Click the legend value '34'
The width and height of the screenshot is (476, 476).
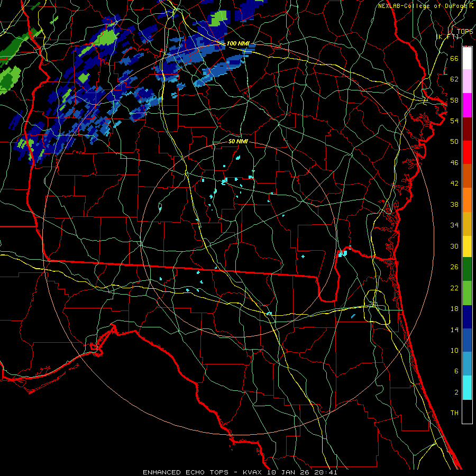click(454, 225)
